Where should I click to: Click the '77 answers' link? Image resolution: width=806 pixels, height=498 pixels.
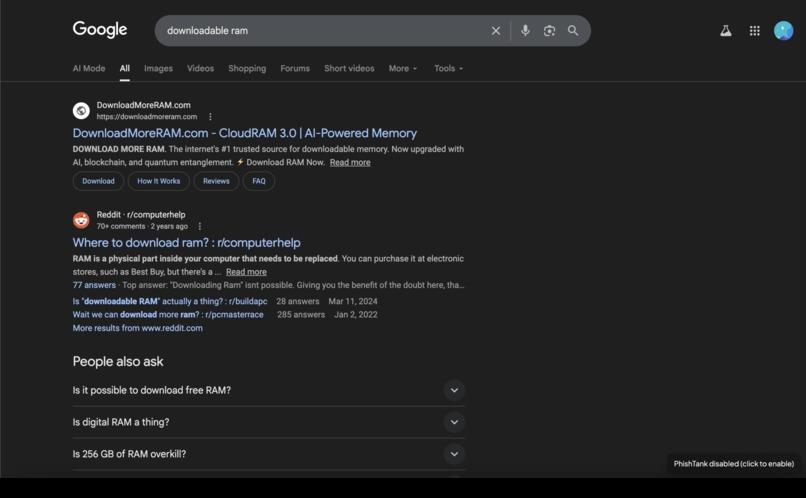(x=94, y=285)
